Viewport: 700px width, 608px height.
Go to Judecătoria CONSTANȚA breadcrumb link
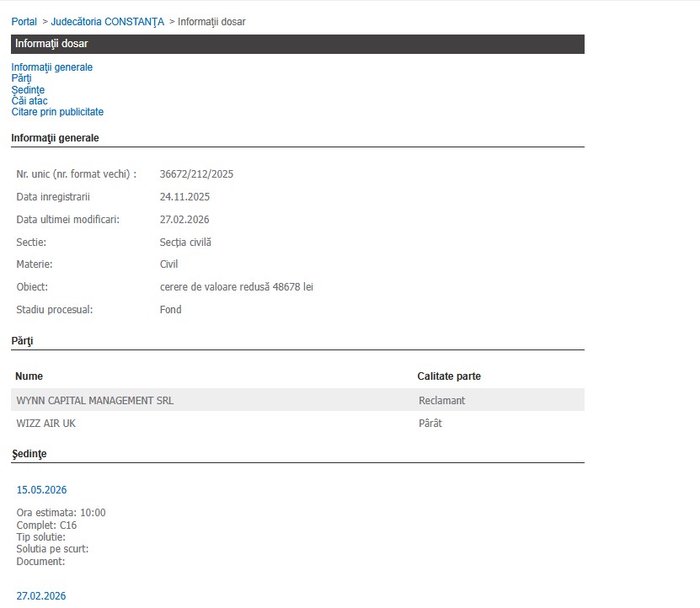pos(107,22)
